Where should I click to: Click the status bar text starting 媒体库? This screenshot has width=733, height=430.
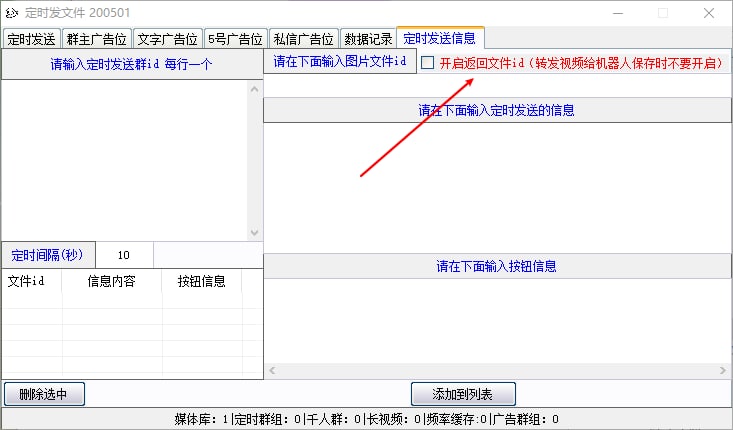coord(366,419)
